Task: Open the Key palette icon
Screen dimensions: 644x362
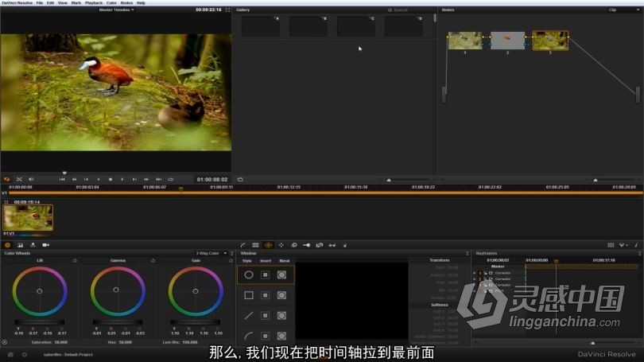Action: pyautogui.click(x=306, y=245)
